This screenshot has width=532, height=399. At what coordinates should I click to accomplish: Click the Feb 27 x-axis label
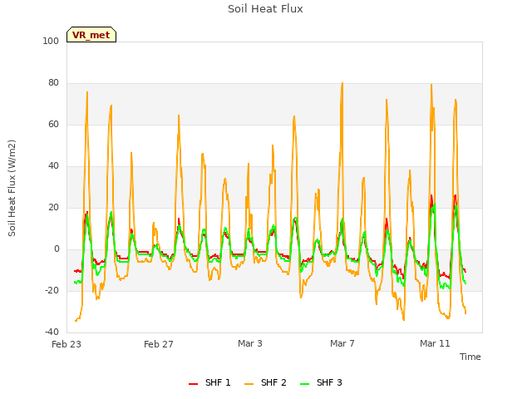159,344
